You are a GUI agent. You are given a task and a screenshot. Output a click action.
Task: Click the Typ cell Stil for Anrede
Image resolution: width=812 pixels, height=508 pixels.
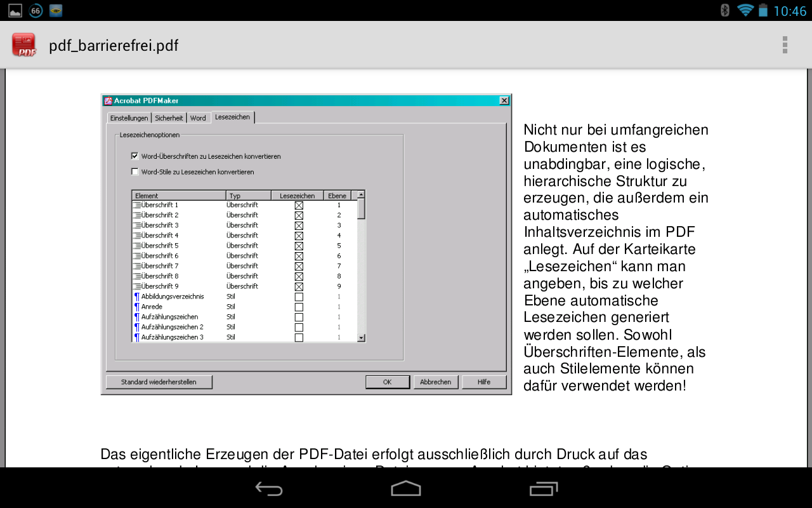tap(231, 307)
